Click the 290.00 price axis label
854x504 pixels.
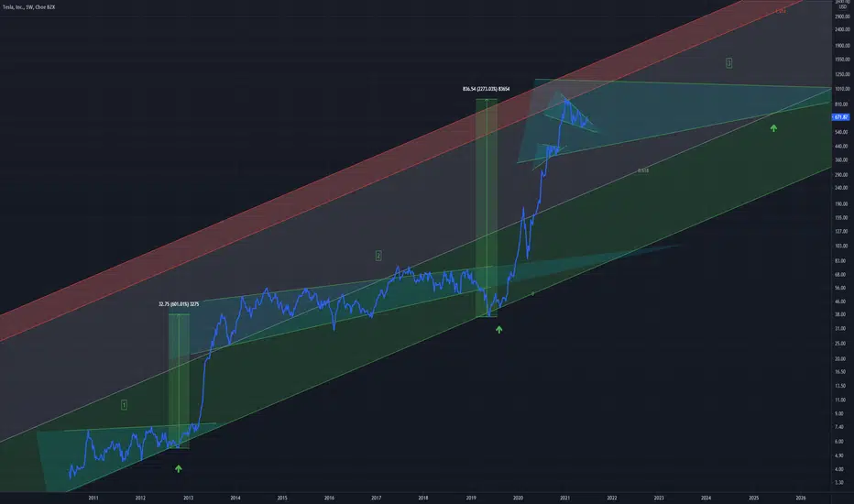pos(841,175)
